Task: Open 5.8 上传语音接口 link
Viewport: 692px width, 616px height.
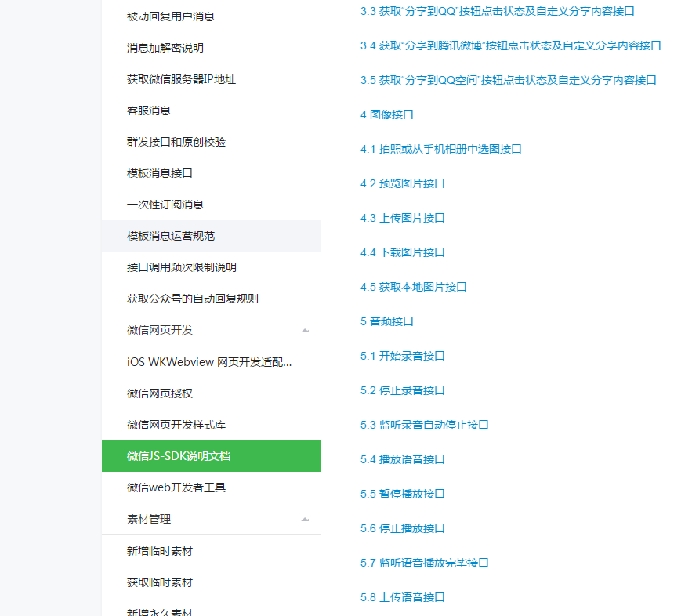Action: (402, 597)
